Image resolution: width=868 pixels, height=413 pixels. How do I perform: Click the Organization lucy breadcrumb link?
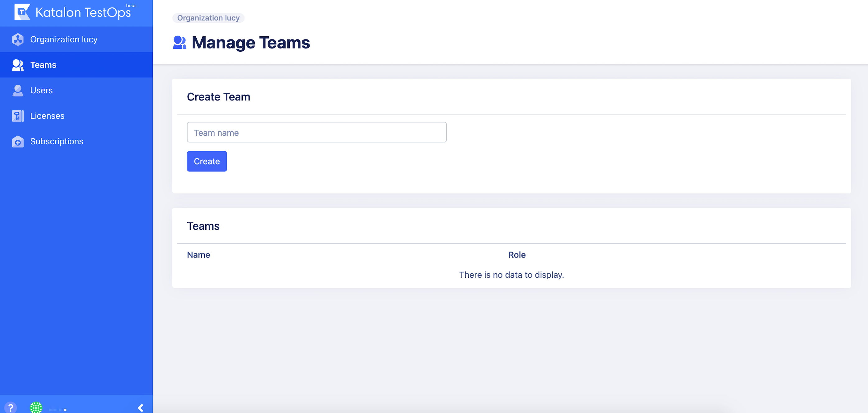[x=208, y=18]
